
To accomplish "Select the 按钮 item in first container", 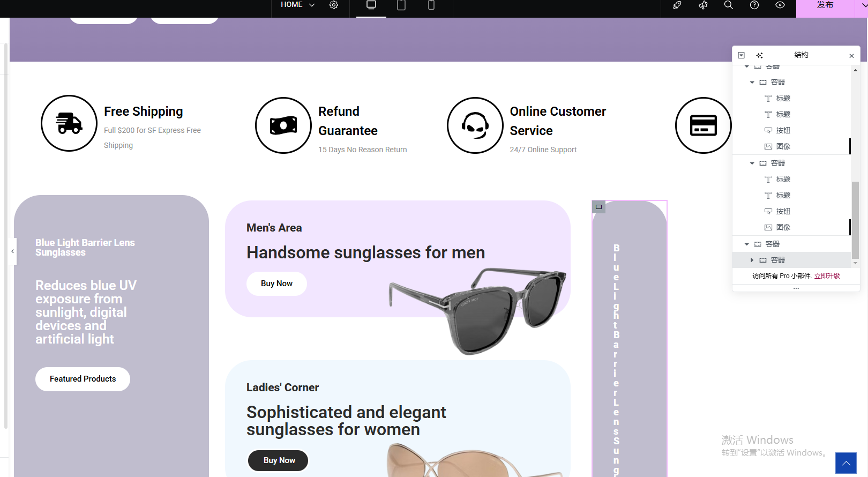I will (783, 130).
